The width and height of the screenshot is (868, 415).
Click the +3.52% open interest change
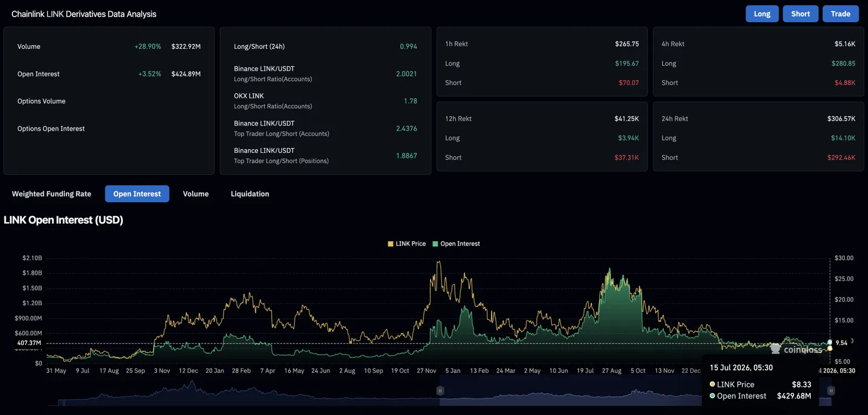(149, 74)
